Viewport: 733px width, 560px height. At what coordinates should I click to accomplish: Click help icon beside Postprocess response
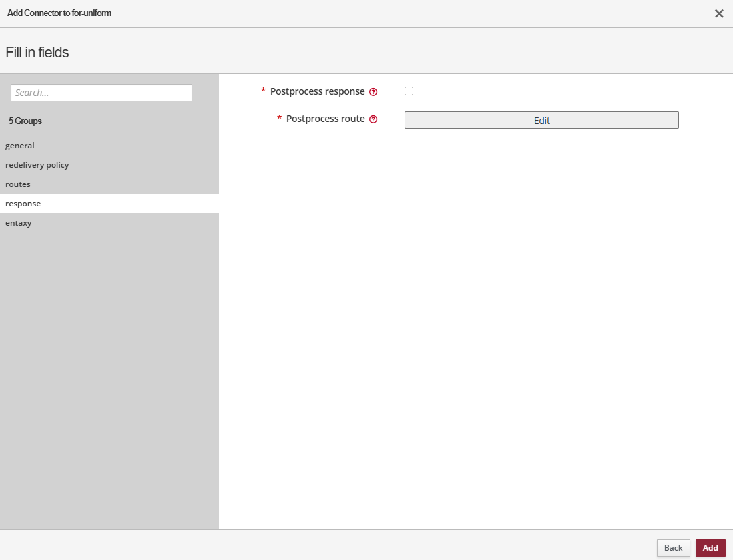click(373, 92)
